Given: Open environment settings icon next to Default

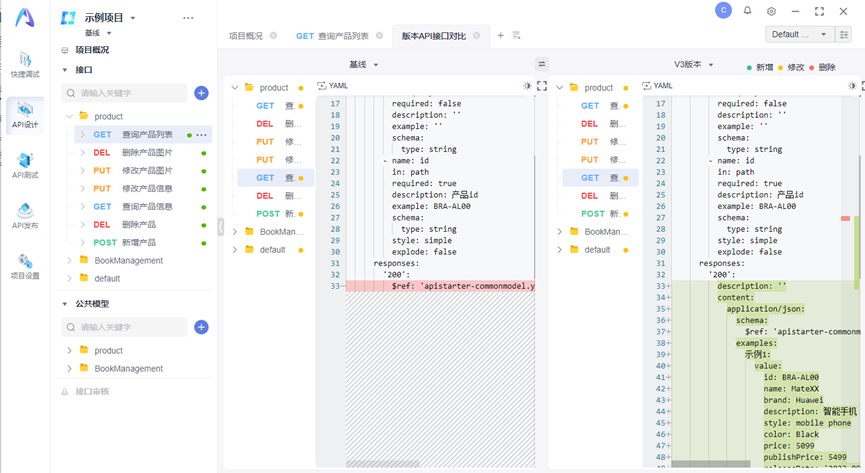Looking at the screenshot, I should [x=844, y=35].
